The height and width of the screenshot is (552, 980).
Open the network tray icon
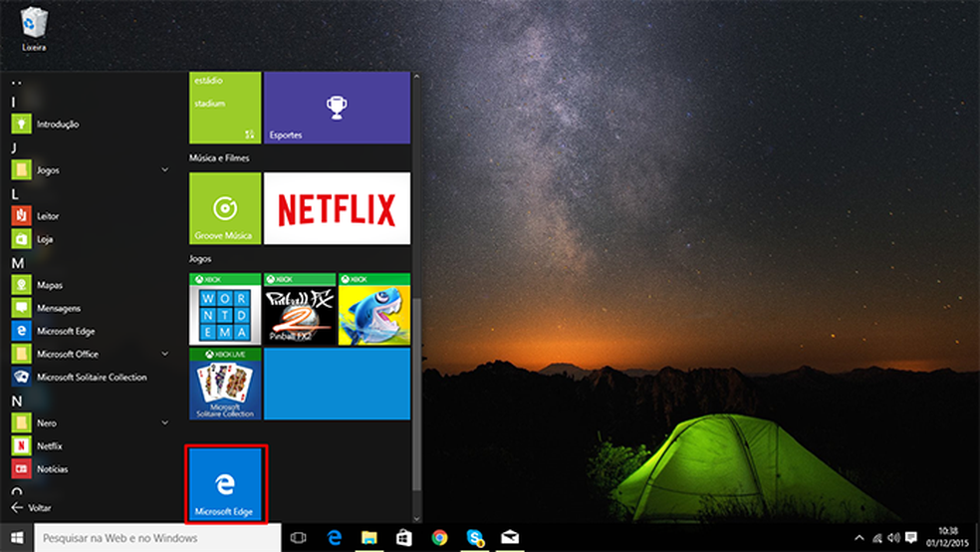pyautogui.click(x=877, y=538)
